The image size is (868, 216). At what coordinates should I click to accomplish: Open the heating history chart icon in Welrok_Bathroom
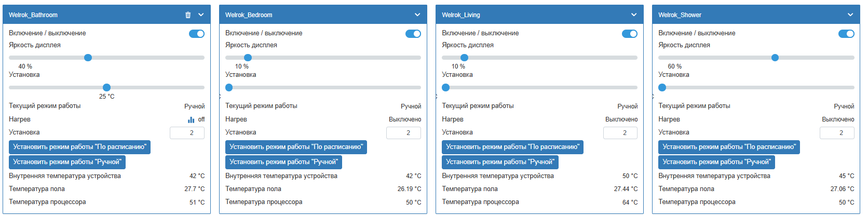tap(191, 119)
